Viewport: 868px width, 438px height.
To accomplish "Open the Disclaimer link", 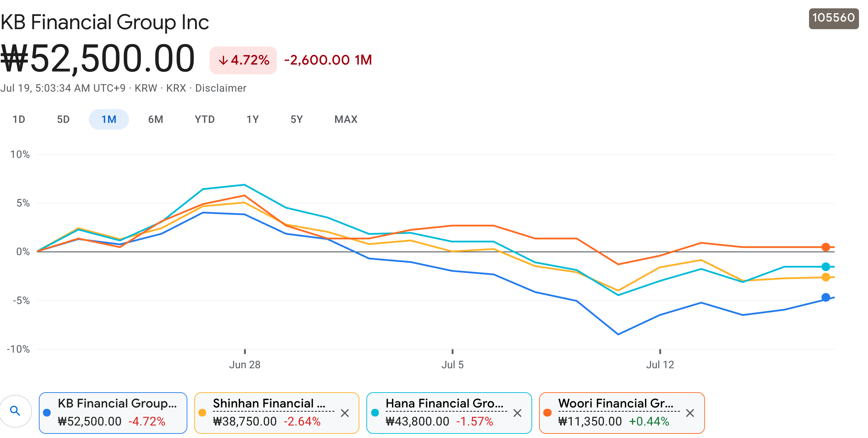I will 221,88.
